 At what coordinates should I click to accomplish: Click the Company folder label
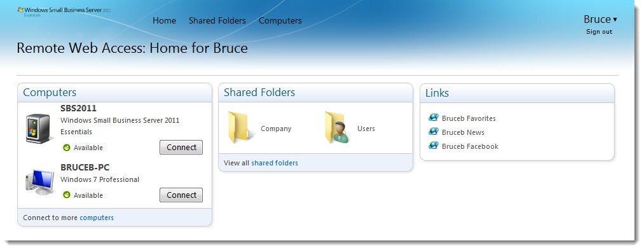(276, 128)
